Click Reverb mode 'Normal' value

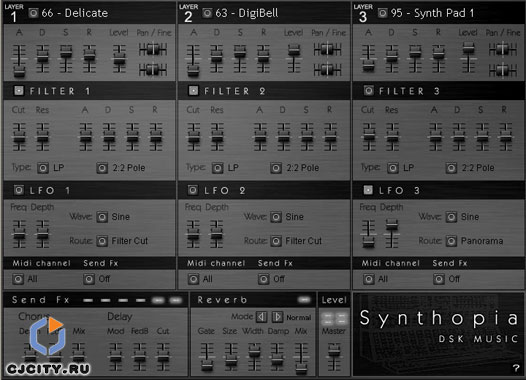point(299,317)
